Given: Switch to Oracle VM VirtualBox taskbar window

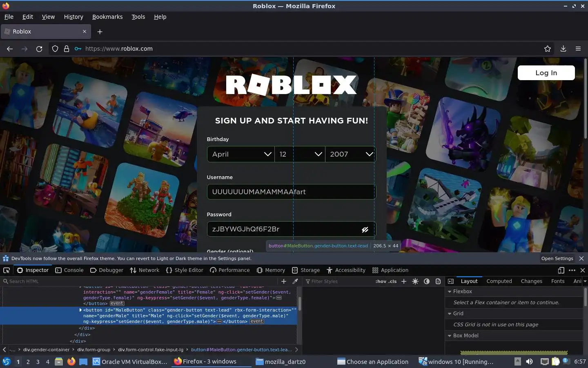Looking at the screenshot, I should (x=130, y=361).
